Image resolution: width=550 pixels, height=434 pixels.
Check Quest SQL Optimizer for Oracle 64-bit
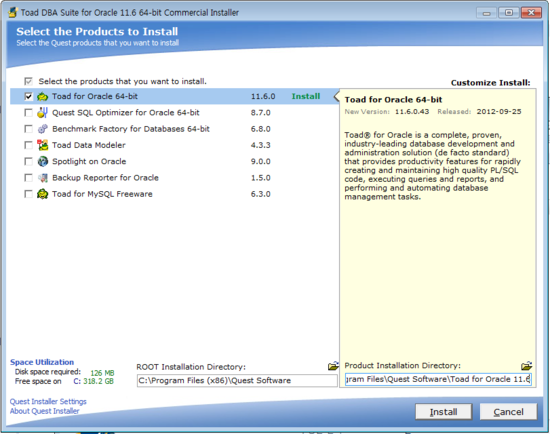click(x=28, y=113)
